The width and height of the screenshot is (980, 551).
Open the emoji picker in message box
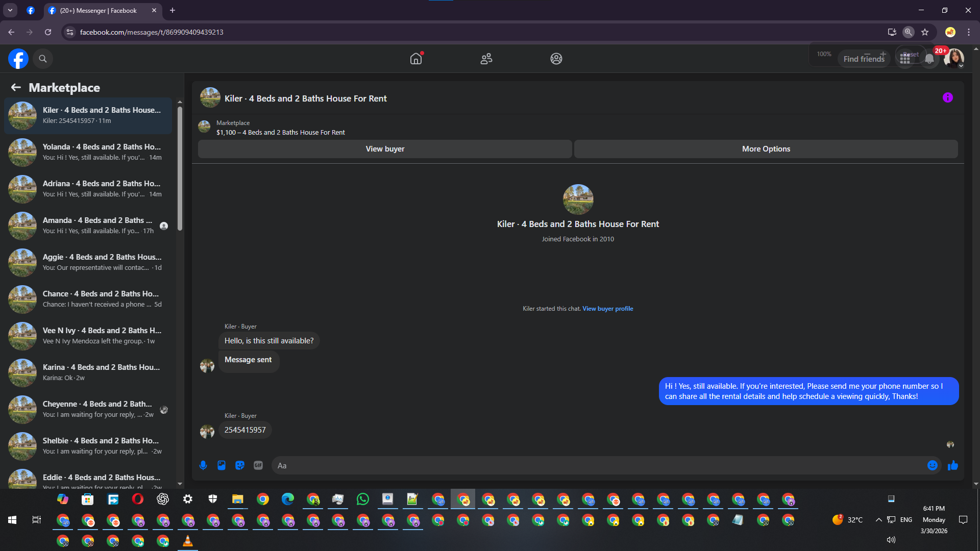[x=932, y=465]
